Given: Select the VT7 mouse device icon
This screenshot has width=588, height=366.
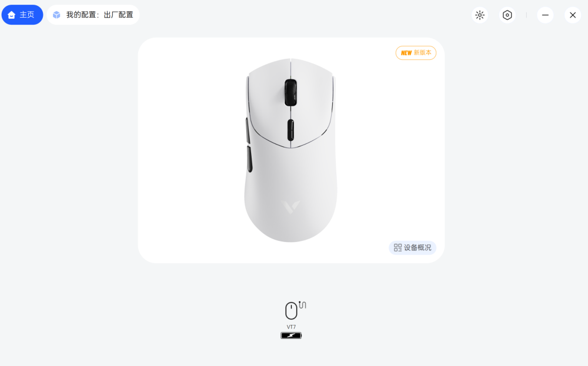Looking at the screenshot, I should point(291,311).
